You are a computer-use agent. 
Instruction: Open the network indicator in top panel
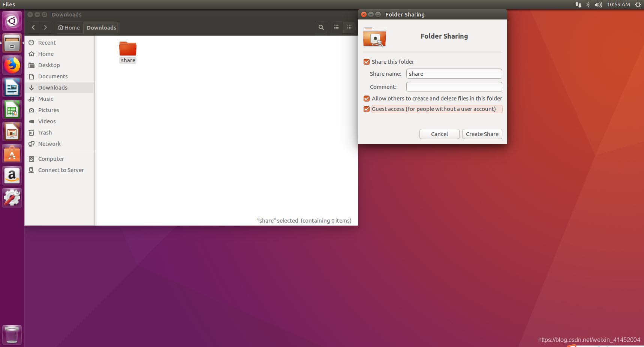tap(578, 4)
